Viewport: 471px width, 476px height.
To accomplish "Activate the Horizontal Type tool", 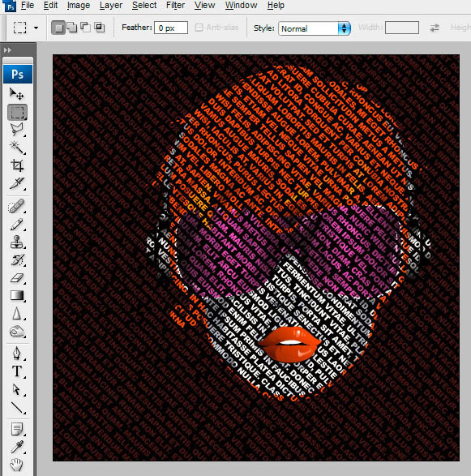I will click(x=17, y=371).
